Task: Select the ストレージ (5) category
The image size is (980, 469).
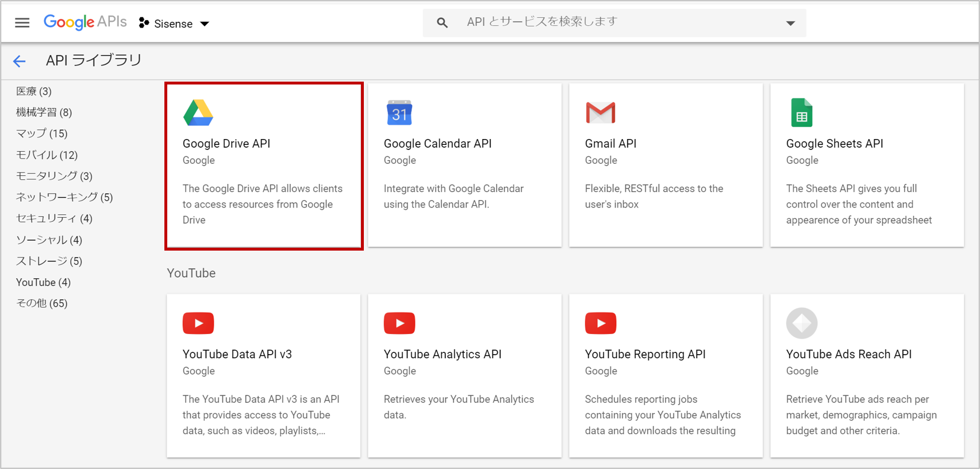Action: (x=49, y=261)
